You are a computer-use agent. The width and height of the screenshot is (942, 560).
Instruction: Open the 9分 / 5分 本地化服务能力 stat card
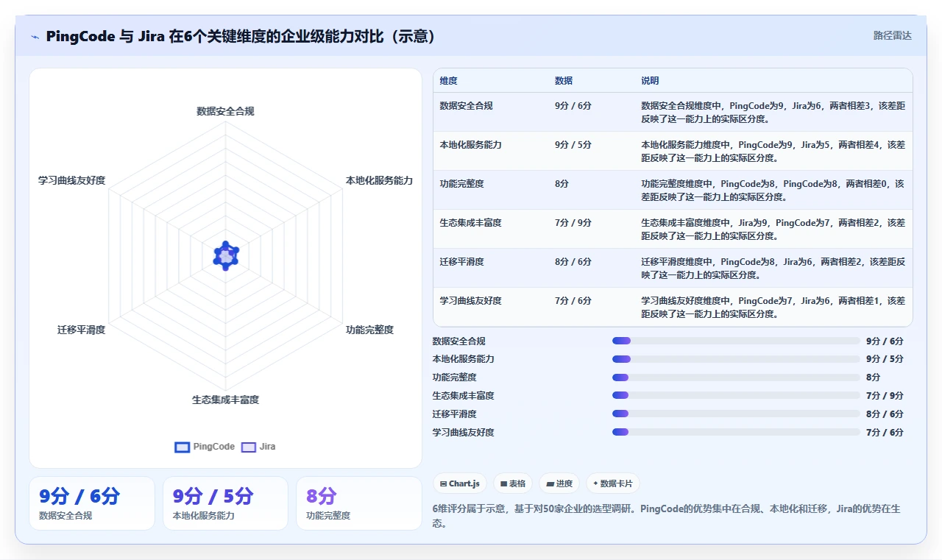pos(225,503)
